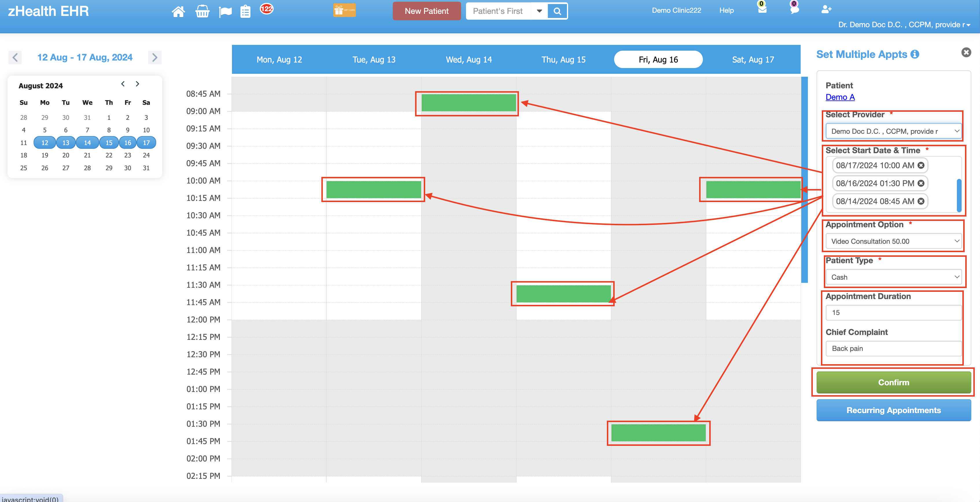Show Set Multiple Appts info icon
Screen dimensions: 980x502
tap(915, 54)
